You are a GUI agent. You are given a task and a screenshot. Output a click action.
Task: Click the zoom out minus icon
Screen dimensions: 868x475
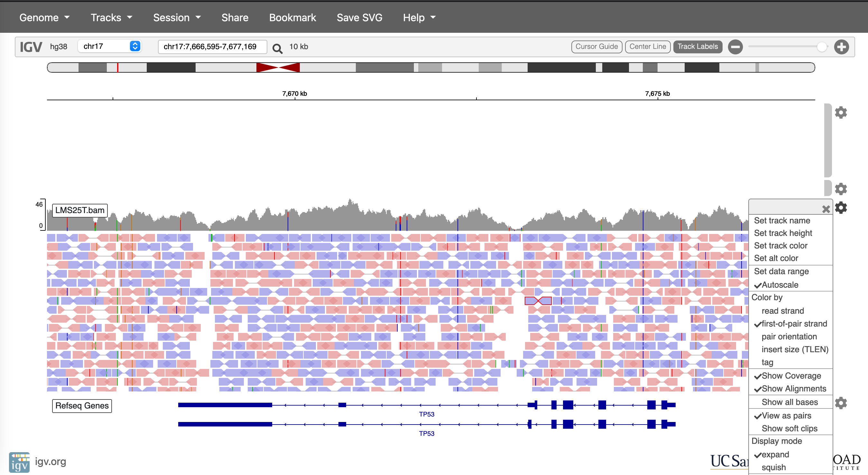coord(735,47)
